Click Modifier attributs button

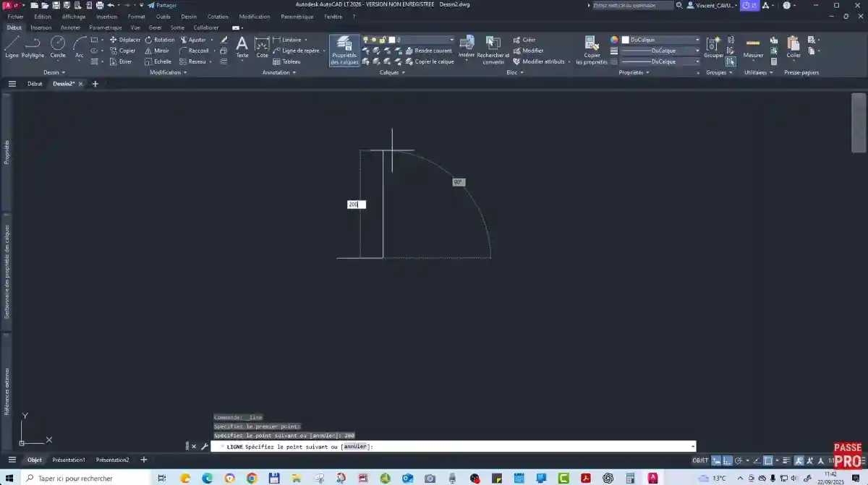[538, 61]
